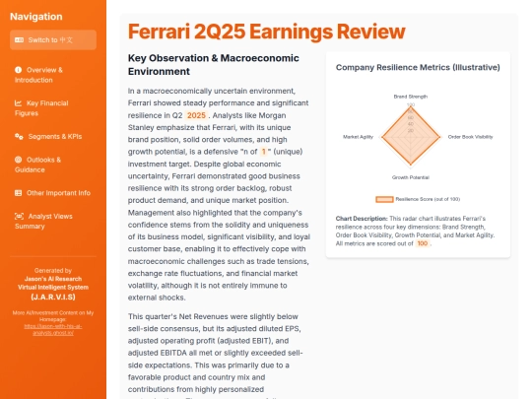Click the highlighted 100 in chart description

(423, 243)
